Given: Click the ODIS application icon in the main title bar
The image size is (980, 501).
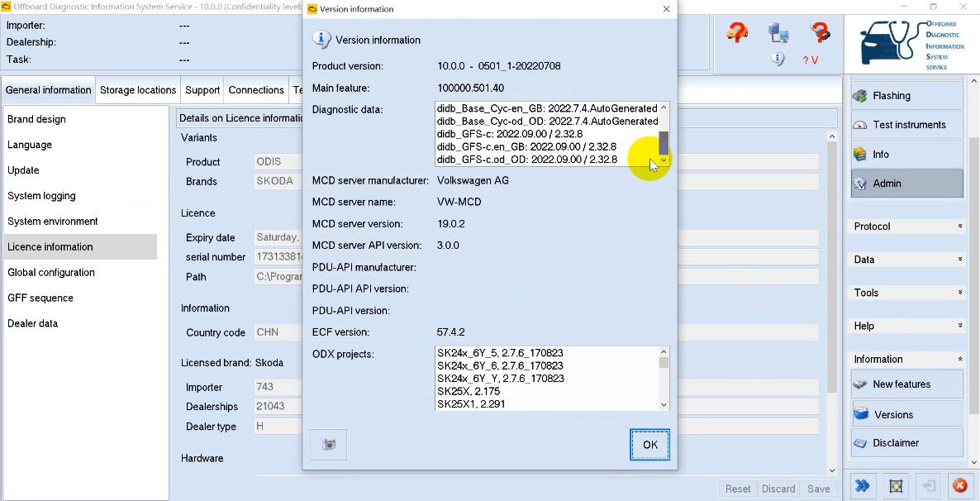Looking at the screenshot, I should click(x=7, y=7).
